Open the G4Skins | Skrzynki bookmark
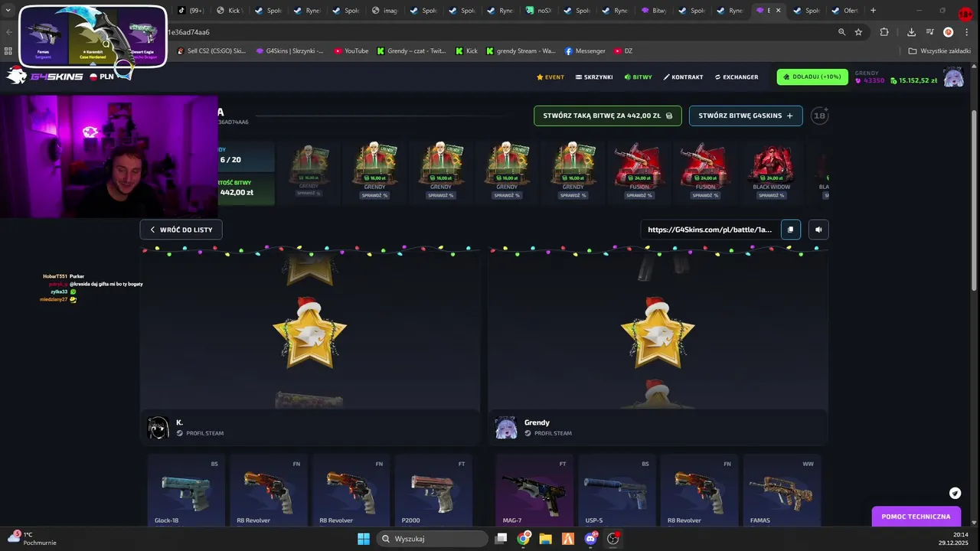980x551 pixels. coord(289,51)
